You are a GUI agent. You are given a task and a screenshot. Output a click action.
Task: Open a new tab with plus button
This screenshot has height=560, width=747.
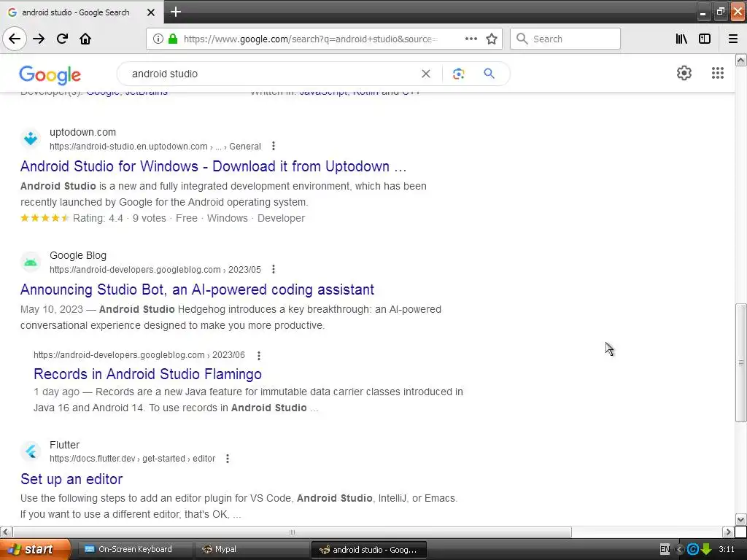point(176,12)
